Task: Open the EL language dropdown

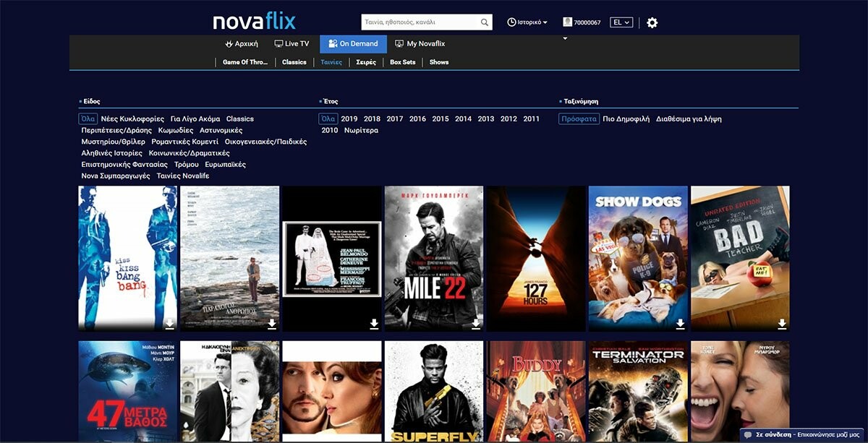Action: click(621, 22)
